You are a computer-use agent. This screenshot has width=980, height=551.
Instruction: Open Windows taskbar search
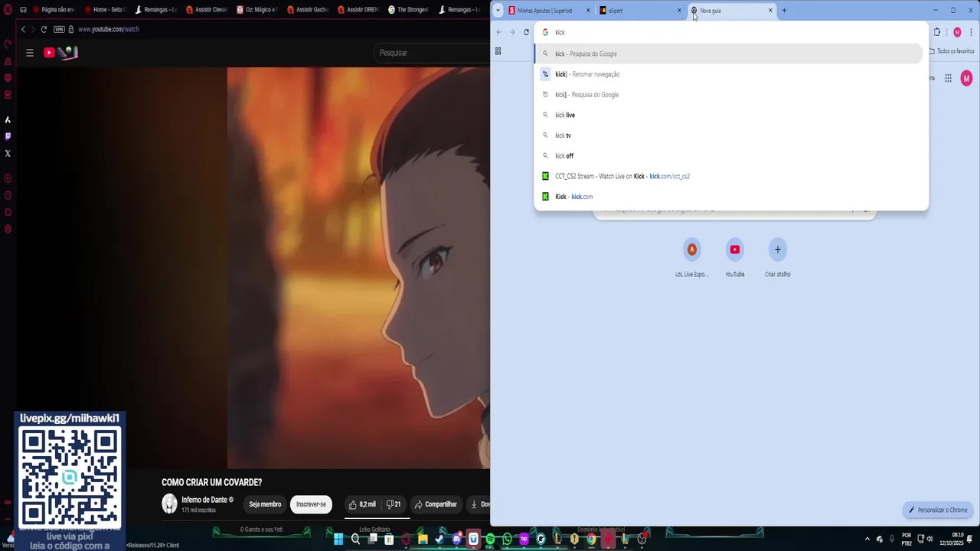(x=355, y=539)
